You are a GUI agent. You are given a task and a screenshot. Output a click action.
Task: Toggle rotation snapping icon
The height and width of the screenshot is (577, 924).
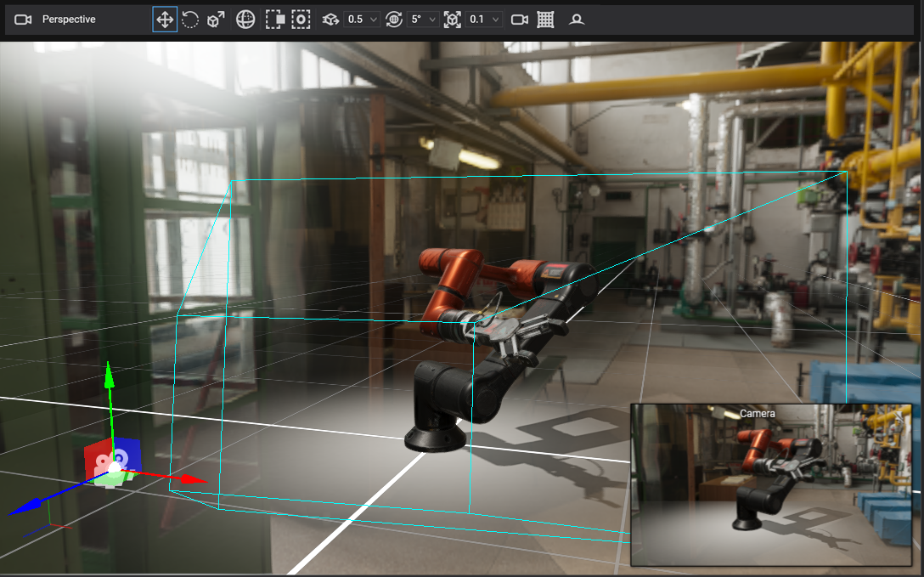pyautogui.click(x=393, y=20)
